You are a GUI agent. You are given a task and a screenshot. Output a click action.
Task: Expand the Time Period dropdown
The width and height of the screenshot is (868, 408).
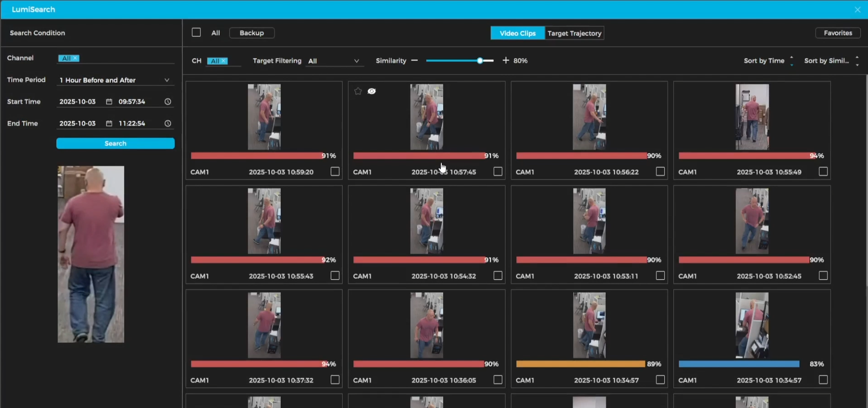point(166,80)
